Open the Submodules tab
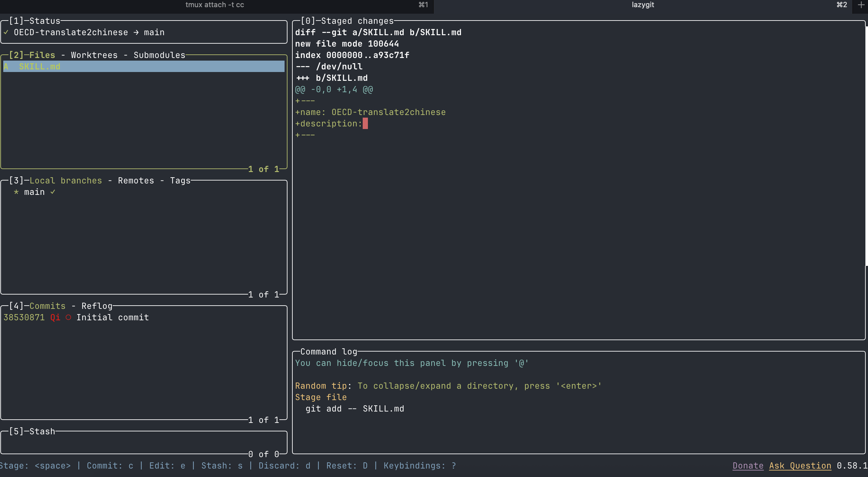Image resolution: width=868 pixels, height=477 pixels. pos(160,55)
